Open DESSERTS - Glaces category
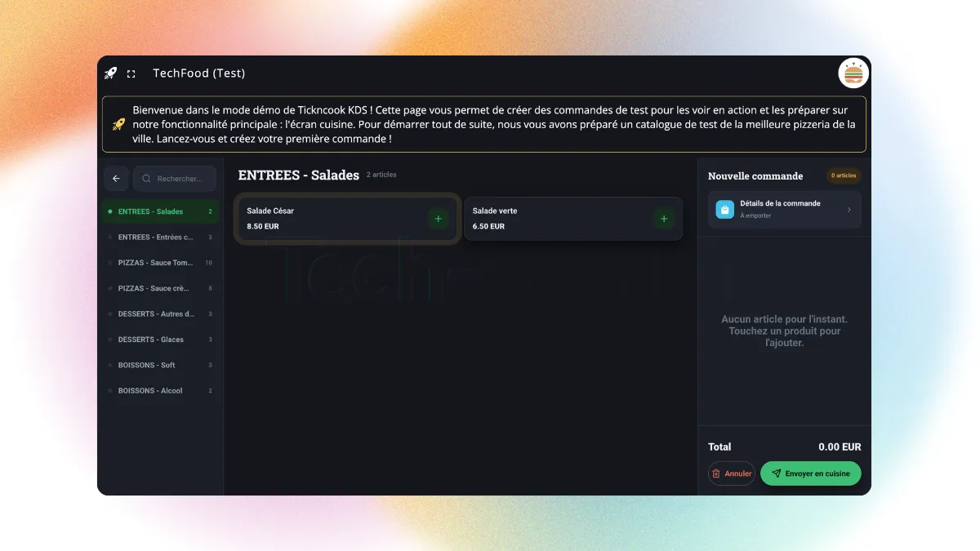The image size is (980, 551). [x=160, y=340]
